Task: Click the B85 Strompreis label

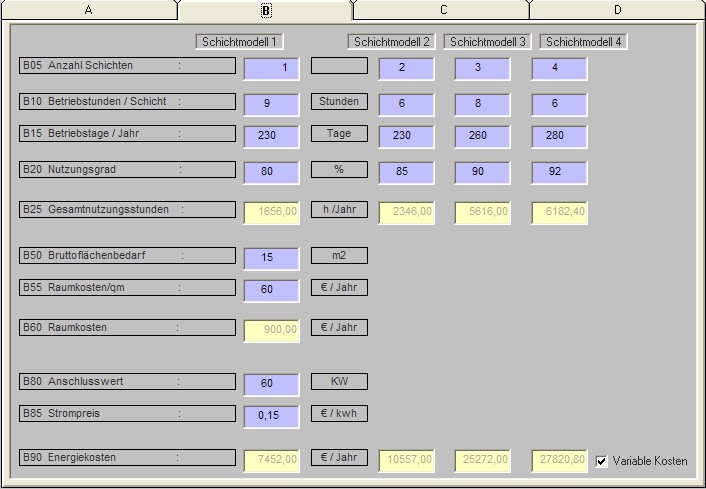Action: point(127,413)
